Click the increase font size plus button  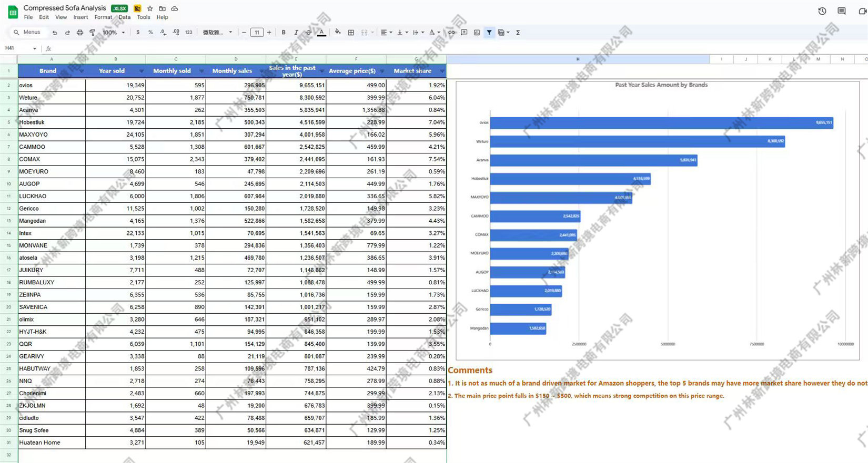[x=269, y=33]
